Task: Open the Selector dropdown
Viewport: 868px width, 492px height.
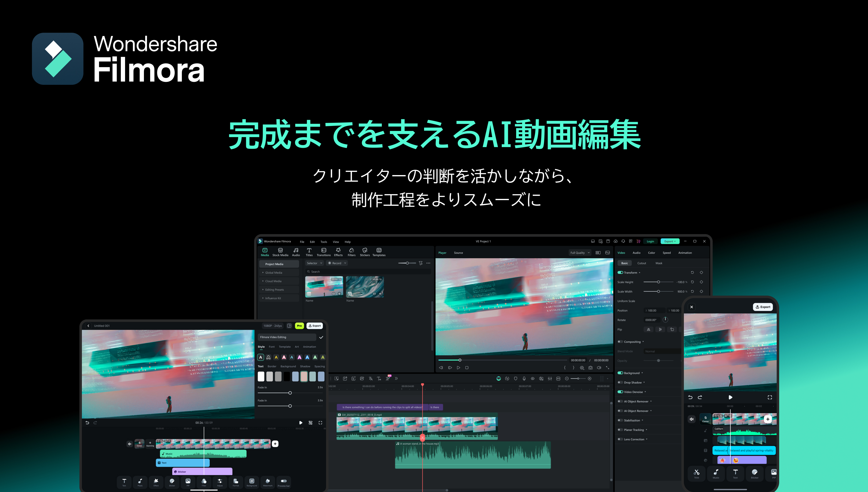Action: click(314, 263)
